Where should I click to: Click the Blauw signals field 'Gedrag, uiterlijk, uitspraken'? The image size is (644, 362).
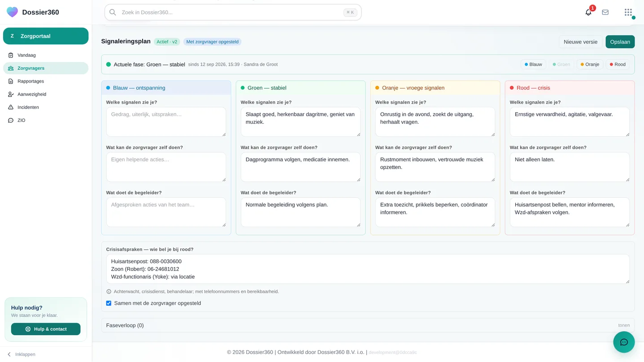click(x=166, y=122)
